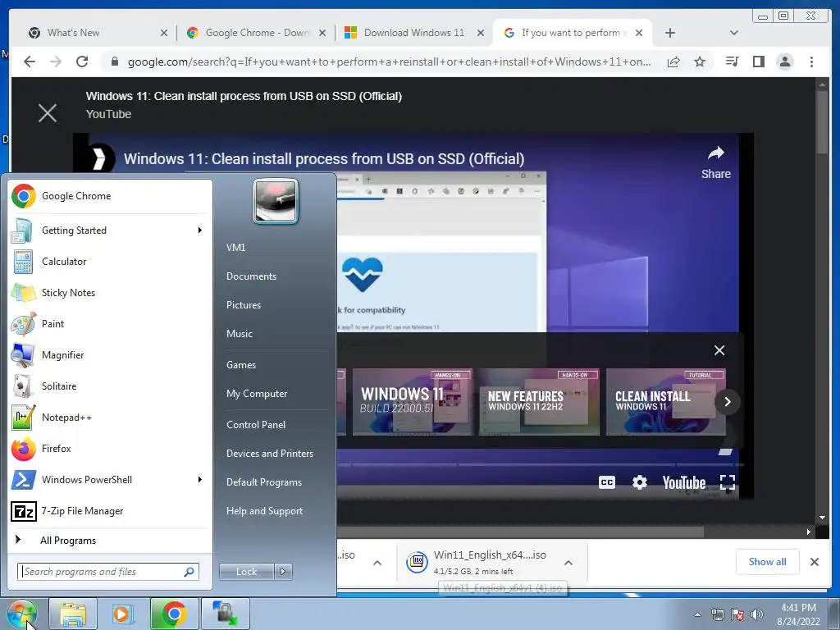Viewport: 840px width, 630px height.
Task: Open Chrome's three-dot menu
Action: 811,62
